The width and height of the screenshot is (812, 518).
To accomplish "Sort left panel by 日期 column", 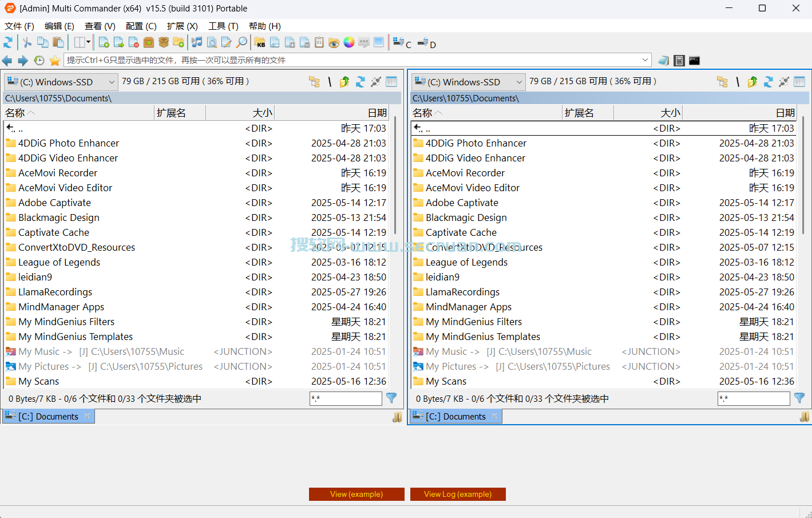I will click(332, 113).
